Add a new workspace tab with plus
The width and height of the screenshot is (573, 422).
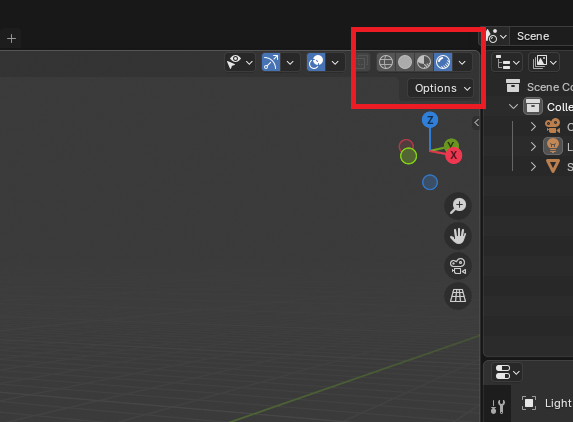(11, 38)
